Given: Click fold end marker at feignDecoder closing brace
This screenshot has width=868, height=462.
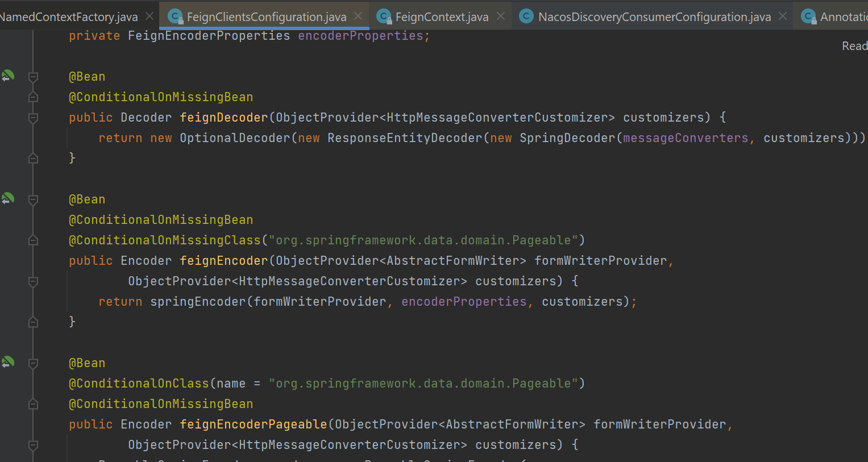Looking at the screenshot, I should tap(34, 159).
